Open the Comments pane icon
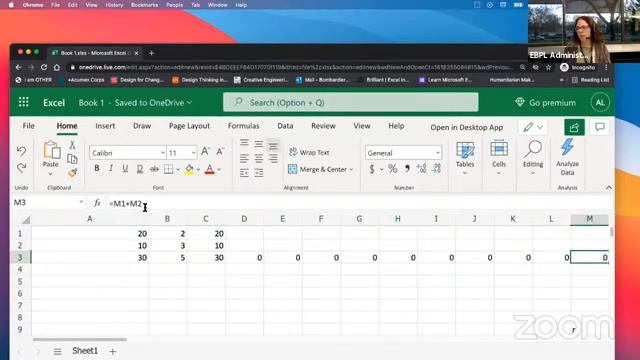Viewport: 640px width, 360px height. [x=600, y=127]
